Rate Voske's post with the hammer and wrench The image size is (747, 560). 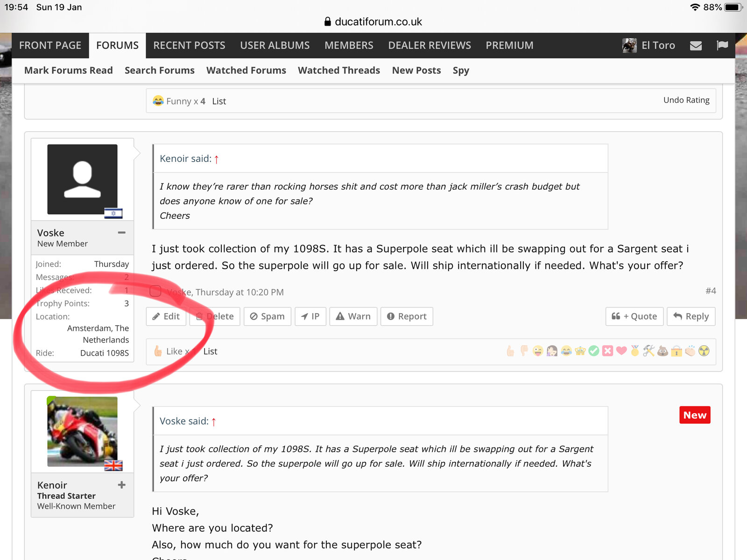pos(648,351)
